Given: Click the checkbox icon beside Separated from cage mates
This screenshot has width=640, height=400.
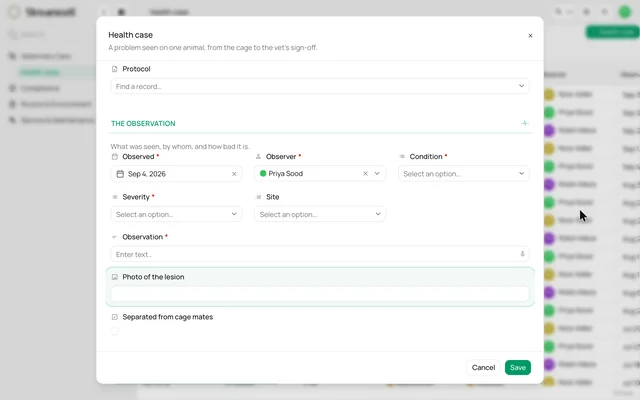Looking at the screenshot, I should pos(115,317).
